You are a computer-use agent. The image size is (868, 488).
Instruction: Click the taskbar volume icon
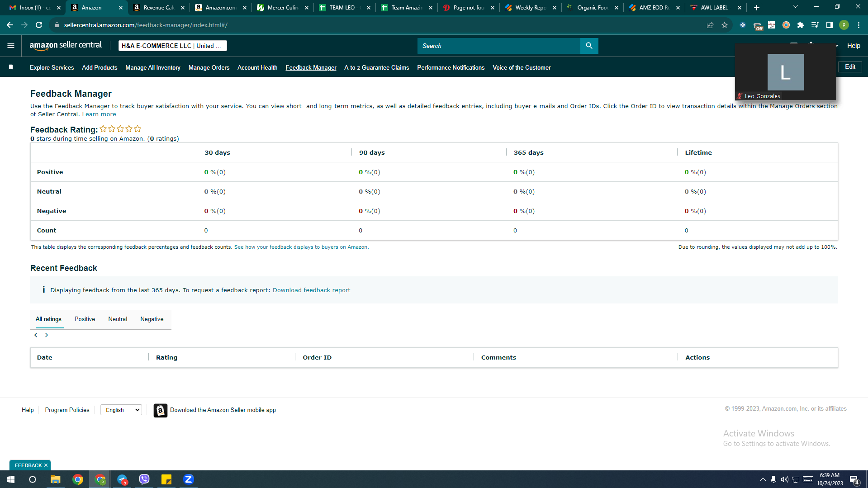click(784, 479)
